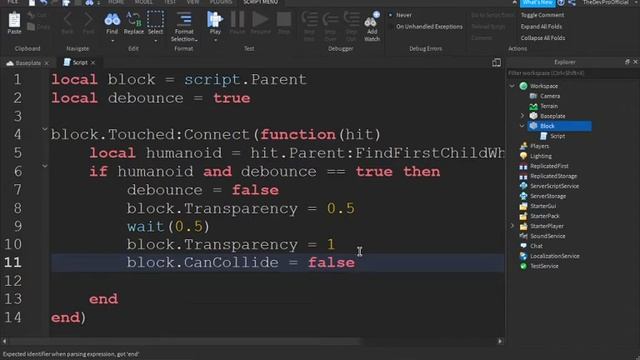Click the undo arrow in quick access bar
Screen dimensions: 640x360
click(x=43, y=2)
